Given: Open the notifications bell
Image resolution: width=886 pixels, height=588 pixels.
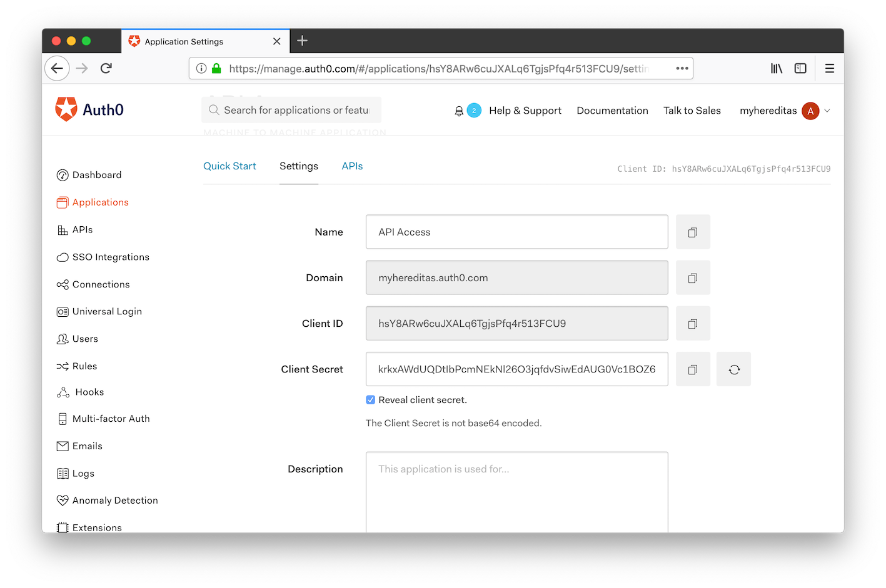Looking at the screenshot, I should click(x=459, y=111).
